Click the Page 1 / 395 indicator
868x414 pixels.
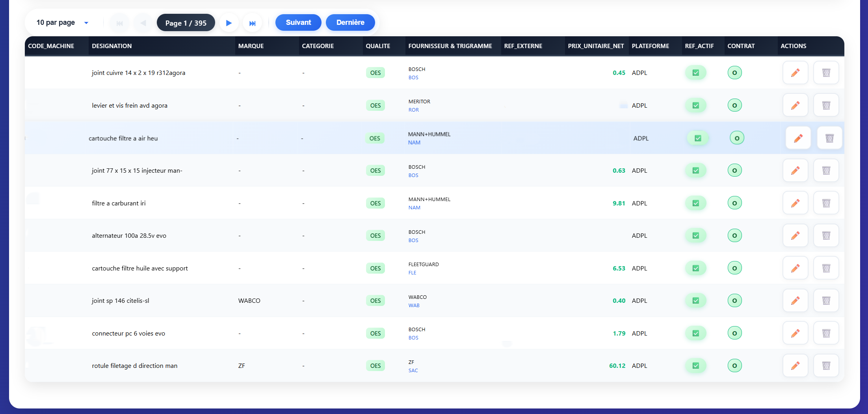186,23
